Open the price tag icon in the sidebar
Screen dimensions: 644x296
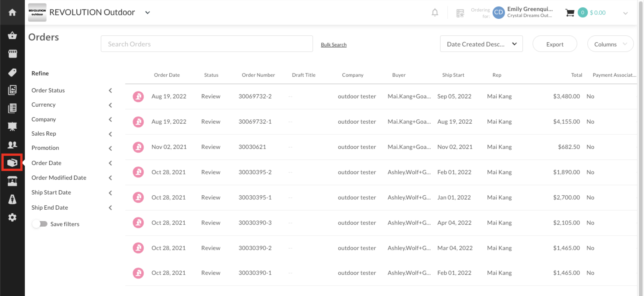click(12, 72)
